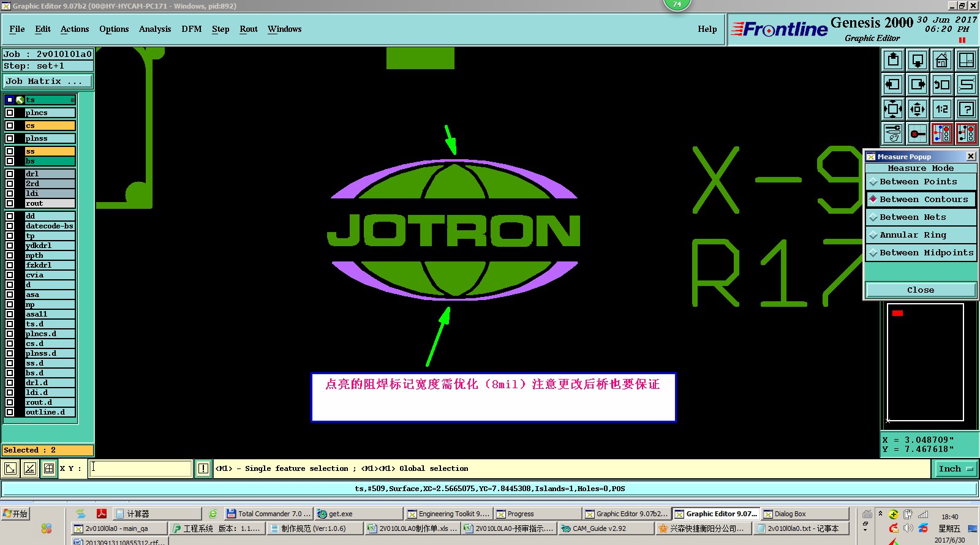The image size is (980, 545).
Task: Click the red pad snap grid icon
Action: point(918,133)
